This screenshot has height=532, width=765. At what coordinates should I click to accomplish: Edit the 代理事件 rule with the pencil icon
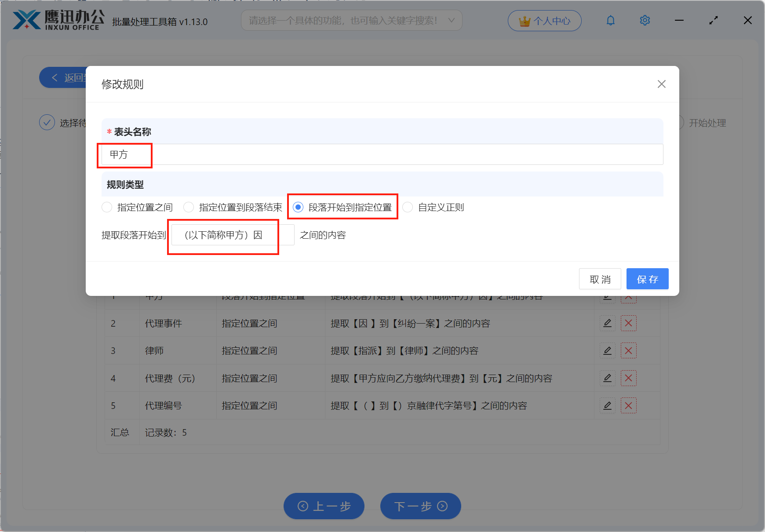(x=607, y=323)
